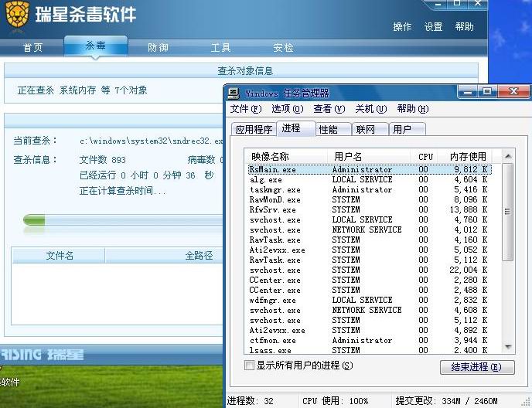Click the 查杀对象信息 panel header
Viewport: 532px width, 408px height.
tap(241, 71)
